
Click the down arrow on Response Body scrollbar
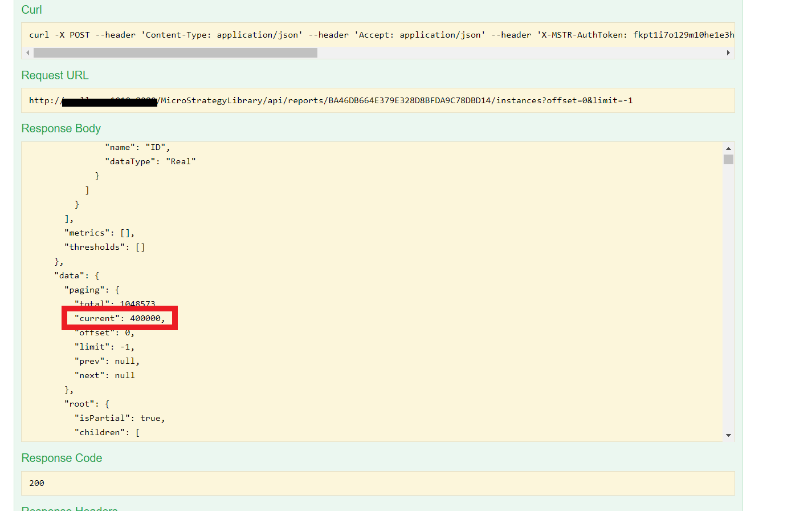coord(728,434)
